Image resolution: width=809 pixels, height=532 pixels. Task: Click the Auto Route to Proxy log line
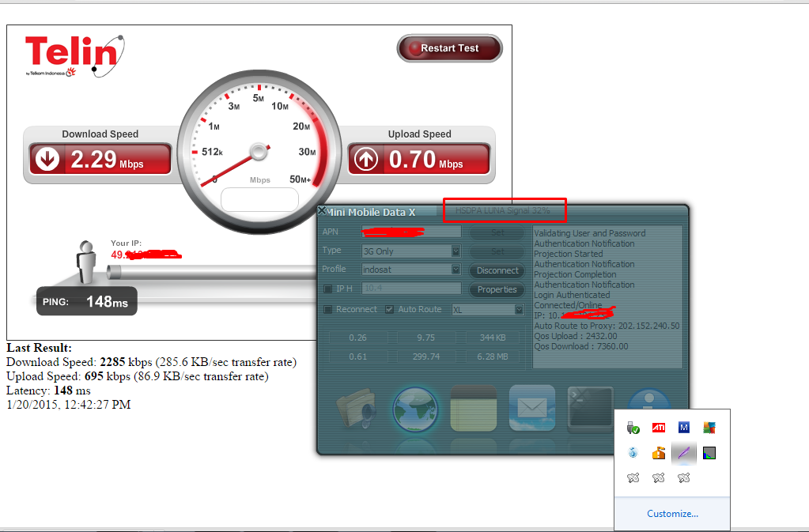click(x=607, y=326)
